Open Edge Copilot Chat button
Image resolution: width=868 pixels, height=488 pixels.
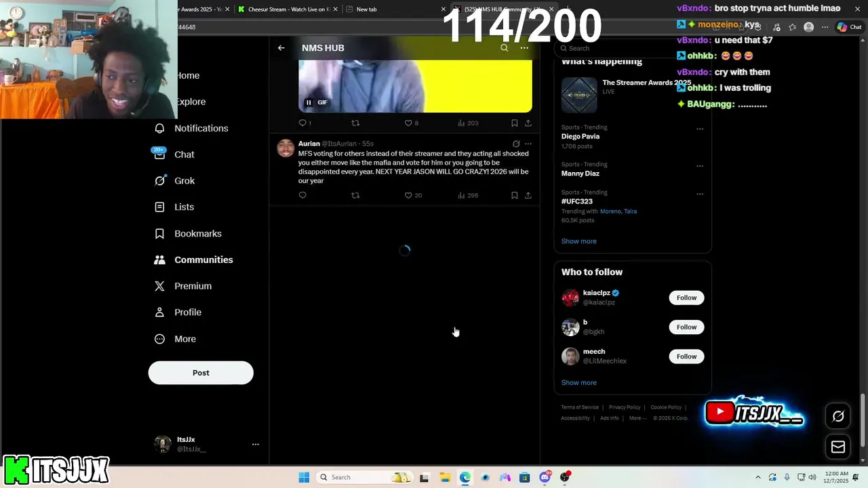click(849, 27)
